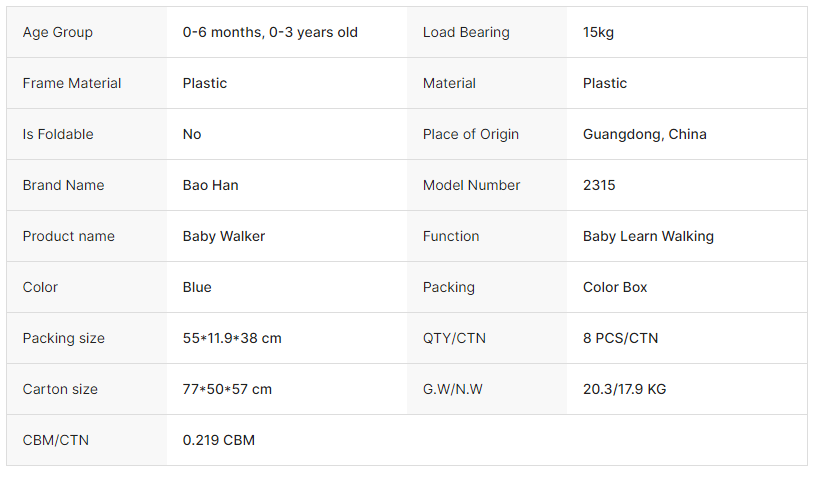This screenshot has height=477, width=817.
Task: Click the "Place of Origin" label
Action: click(471, 134)
